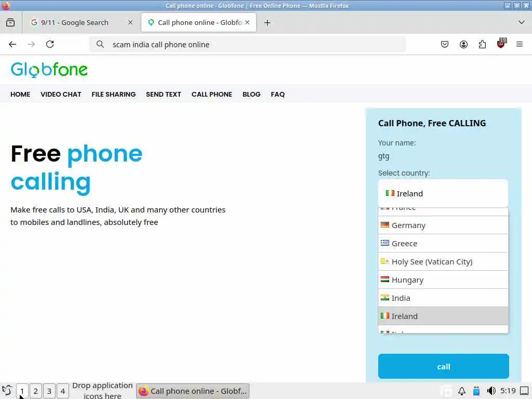The height and width of the screenshot is (399, 532).
Task: Open a new tab with plus icon
Action: point(268,22)
